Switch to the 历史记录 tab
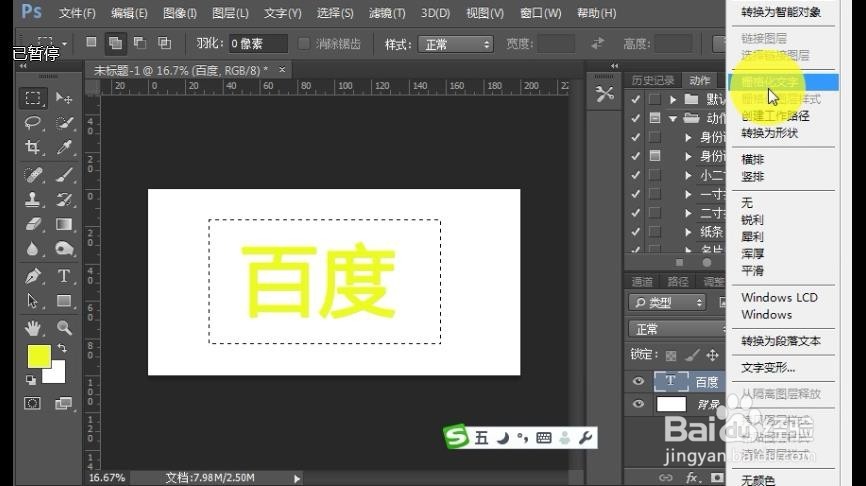The width and height of the screenshot is (866, 486). 653,81
